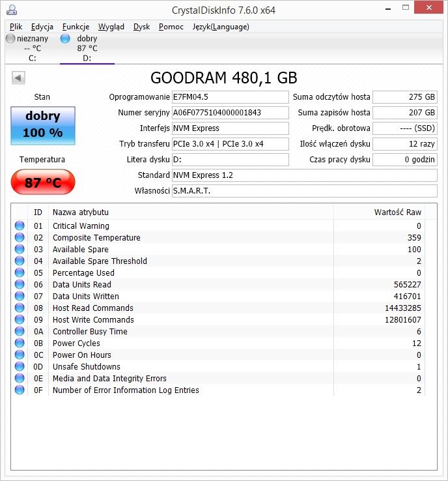Image resolution: width=448 pixels, height=481 pixels.
Task: Open the Dysk menu
Action: click(141, 27)
